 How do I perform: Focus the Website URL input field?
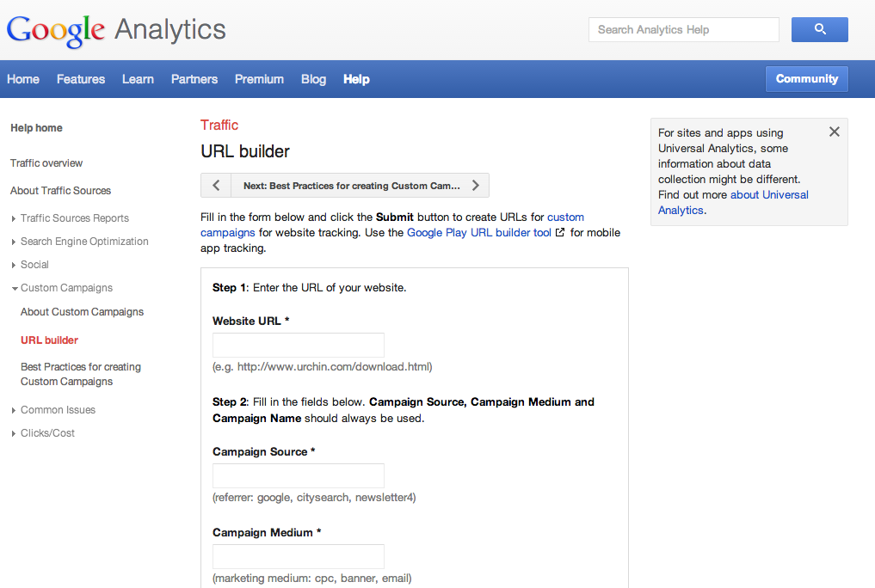click(x=299, y=346)
